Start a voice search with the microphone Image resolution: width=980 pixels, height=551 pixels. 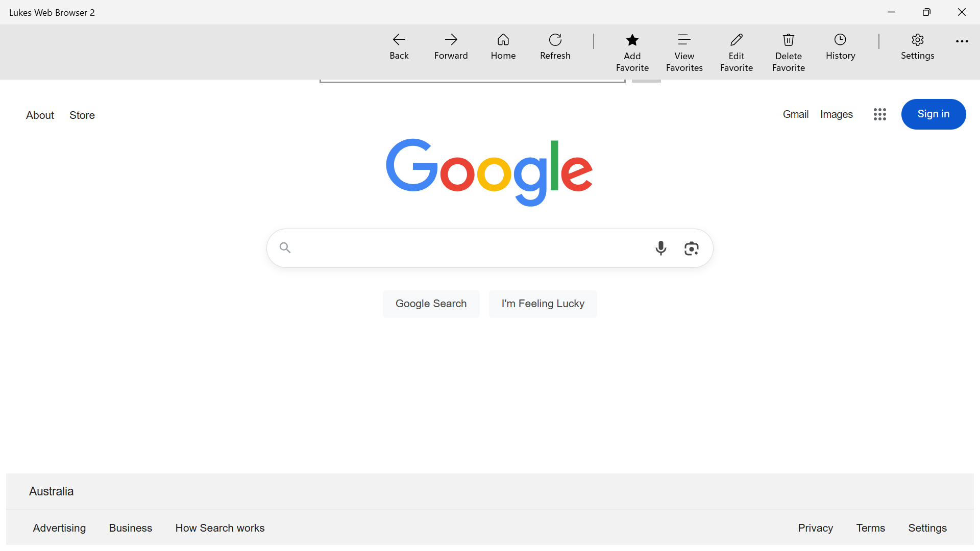point(661,248)
